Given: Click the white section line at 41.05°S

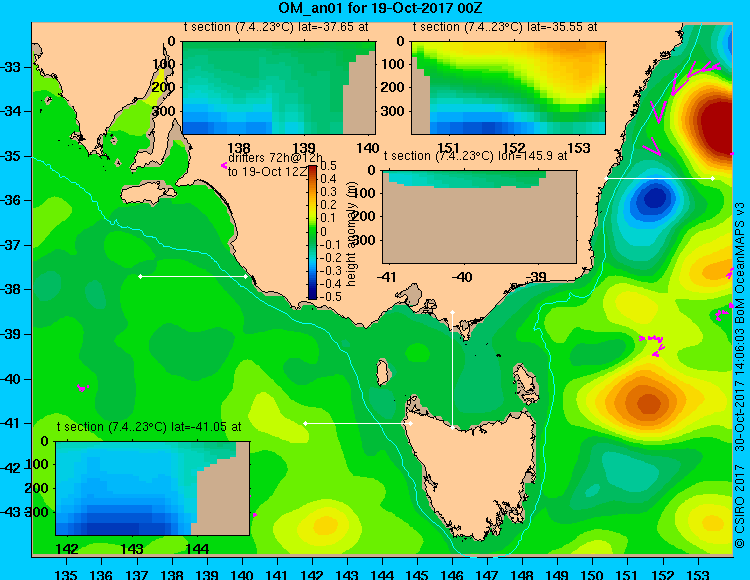Looking at the screenshot, I should [x=358, y=423].
